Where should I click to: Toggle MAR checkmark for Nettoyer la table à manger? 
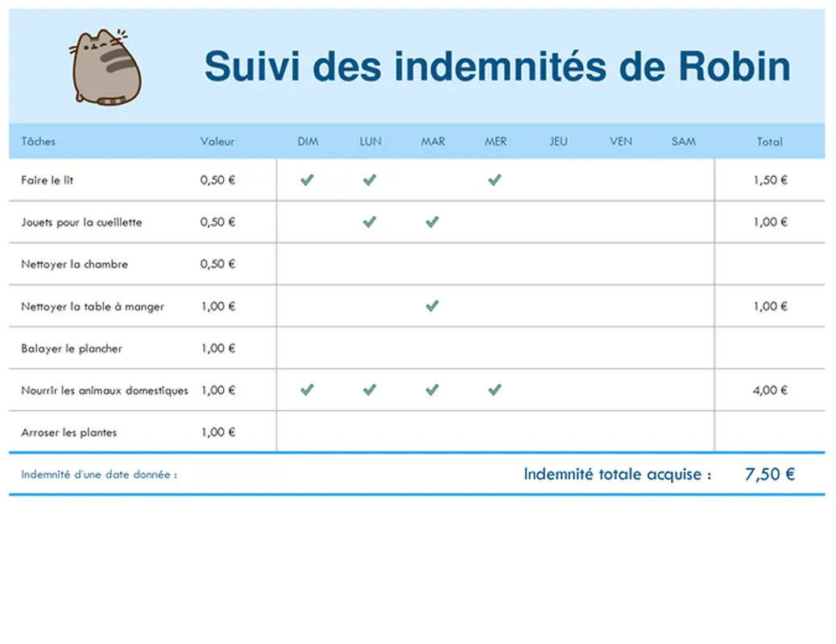(x=432, y=306)
